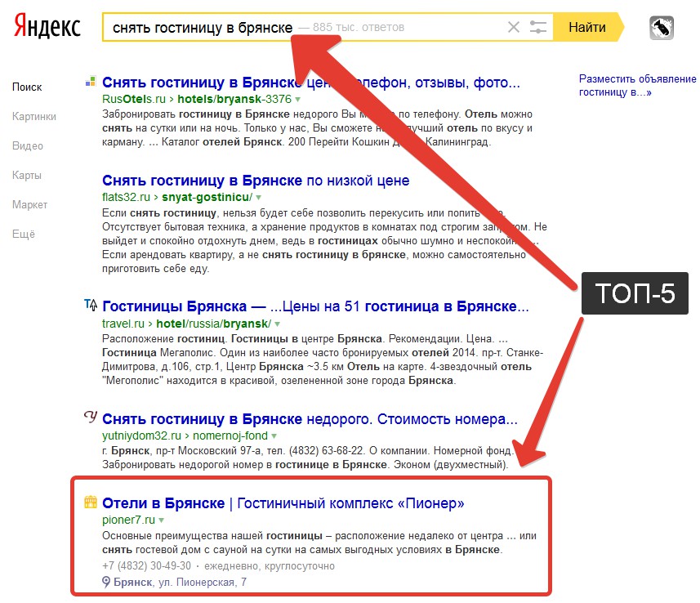Viewport: 700px width, 603px height.
Task: Click yutniydom32 favicon icon
Action: click(x=91, y=418)
